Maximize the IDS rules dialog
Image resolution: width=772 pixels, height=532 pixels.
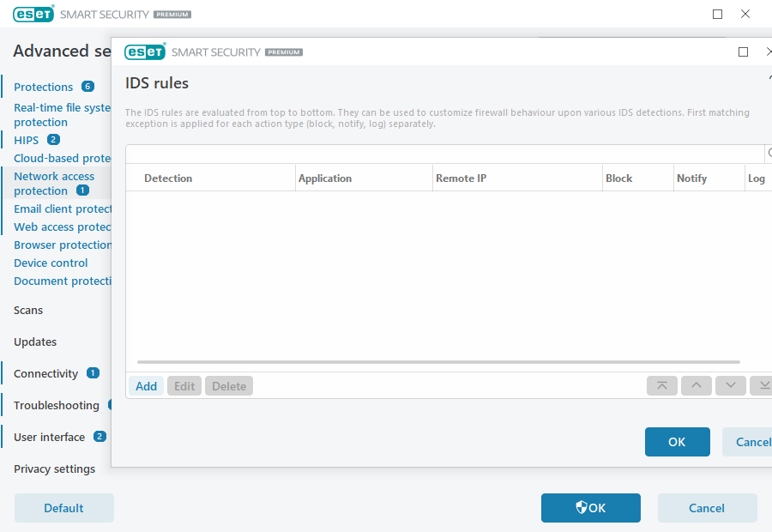[x=744, y=51]
